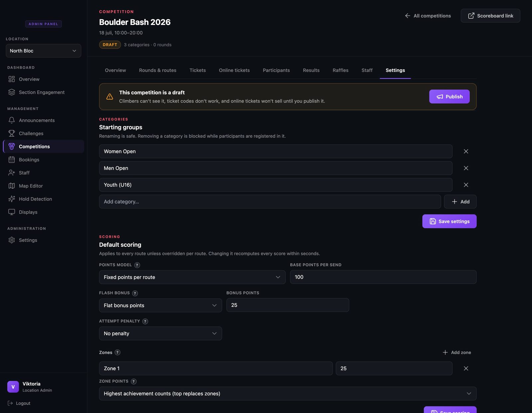This screenshot has width=532, height=413.
Task: Remove the Men Open category
Action: click(x=466, y=168)
